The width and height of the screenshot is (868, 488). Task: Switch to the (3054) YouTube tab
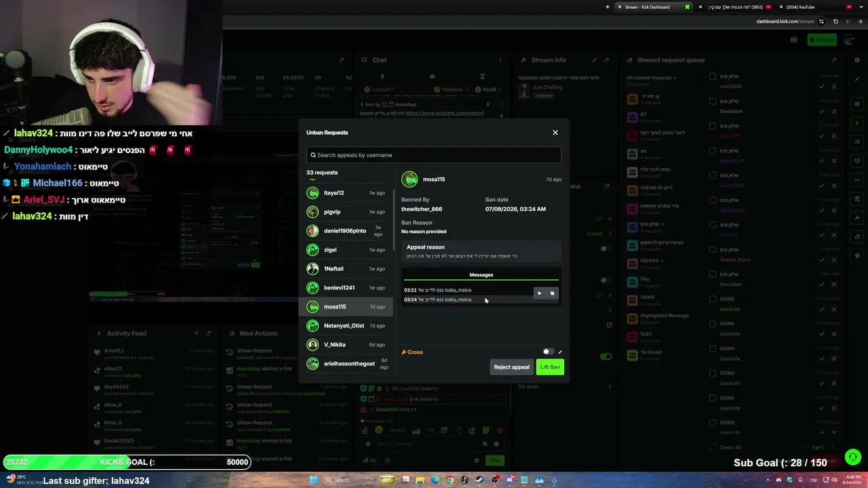tap(814, 7)
